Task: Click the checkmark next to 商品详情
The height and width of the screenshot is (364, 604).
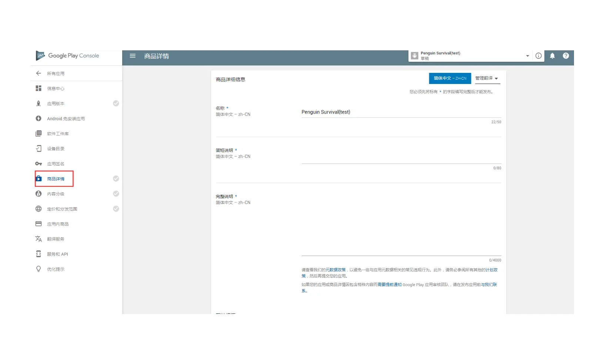Action: pyautogui.click(x=116, y=179)
